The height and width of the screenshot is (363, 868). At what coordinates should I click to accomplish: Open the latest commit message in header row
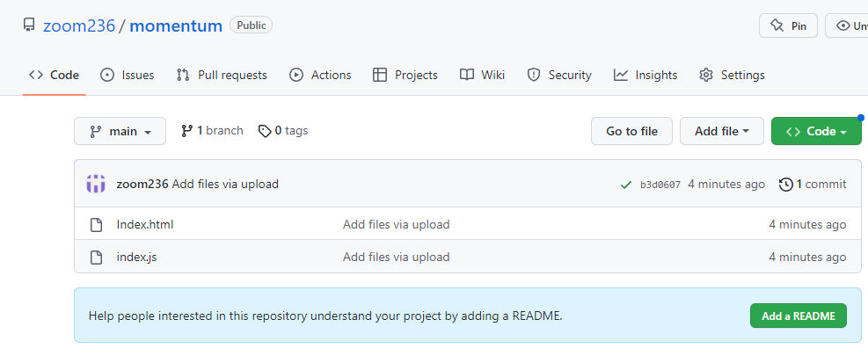point(225,185)
